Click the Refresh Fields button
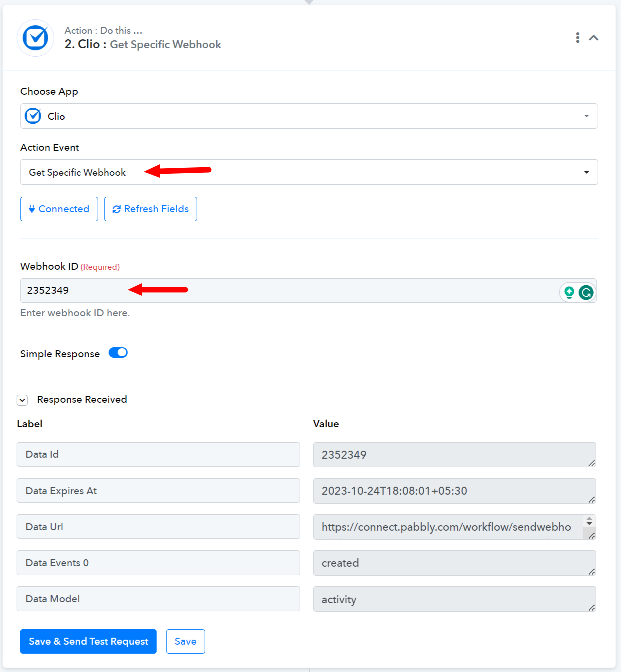The width and height of the screenshot is (621, 672). pyautogui.click(x=150, y=209)
